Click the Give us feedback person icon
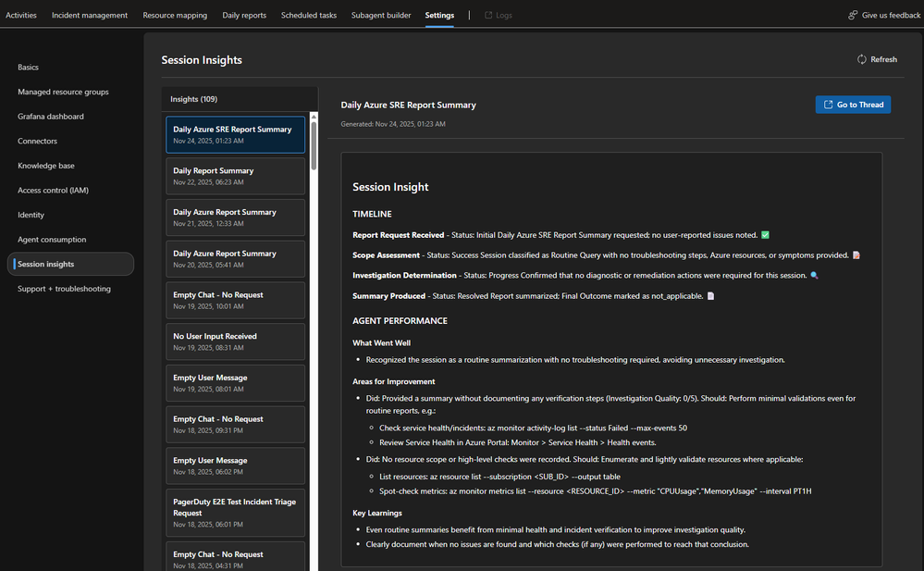The height and width of the screenshot is (571, 924). tap(853, 16)
